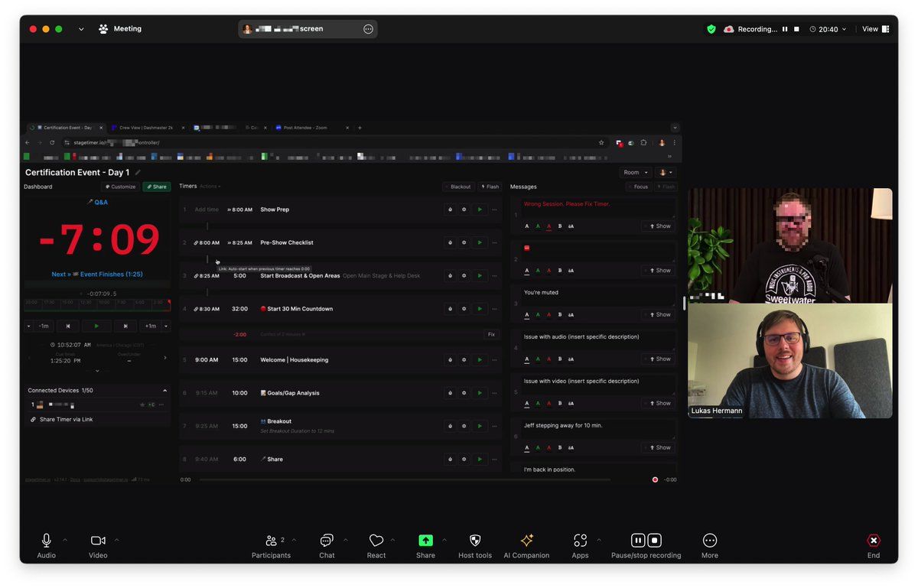Show the 'Wrong Session' message
The image size is (918, 588).
(659, 226)
